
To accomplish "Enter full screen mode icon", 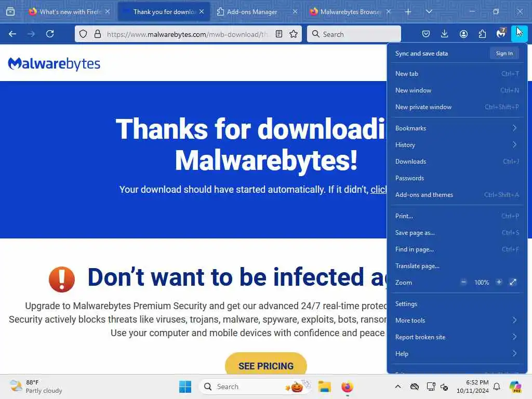I will tap(513, 282).
